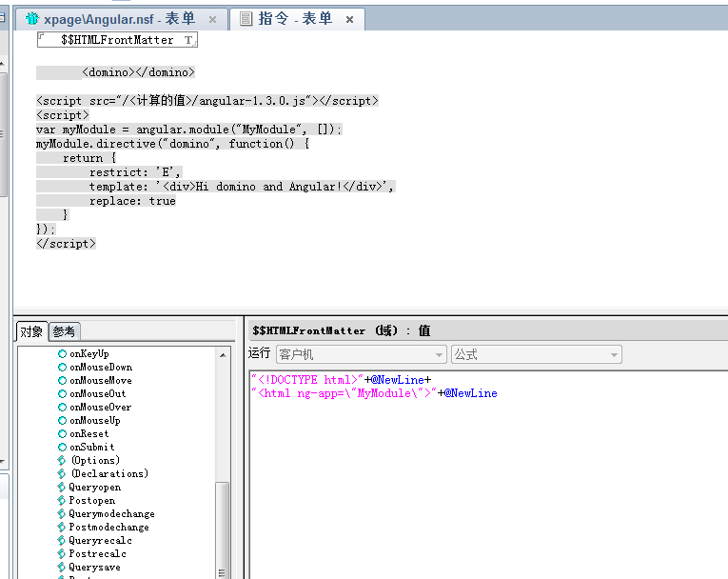
Task: Click the script diamond icon beside Querysave
Action: click(x=62, y=567)
